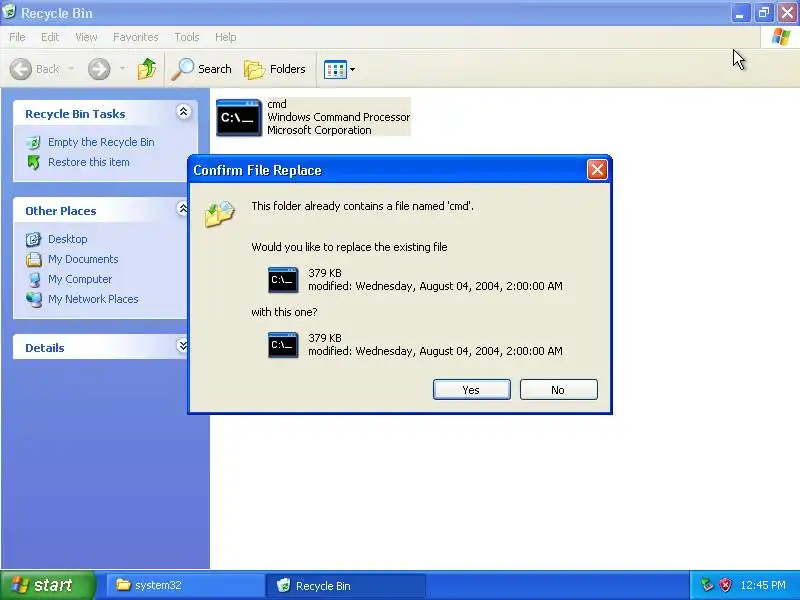The image size is (800, 600).
Task: Click the taskbar clock showing 12:45 PM
Action: tap(763, 585)
